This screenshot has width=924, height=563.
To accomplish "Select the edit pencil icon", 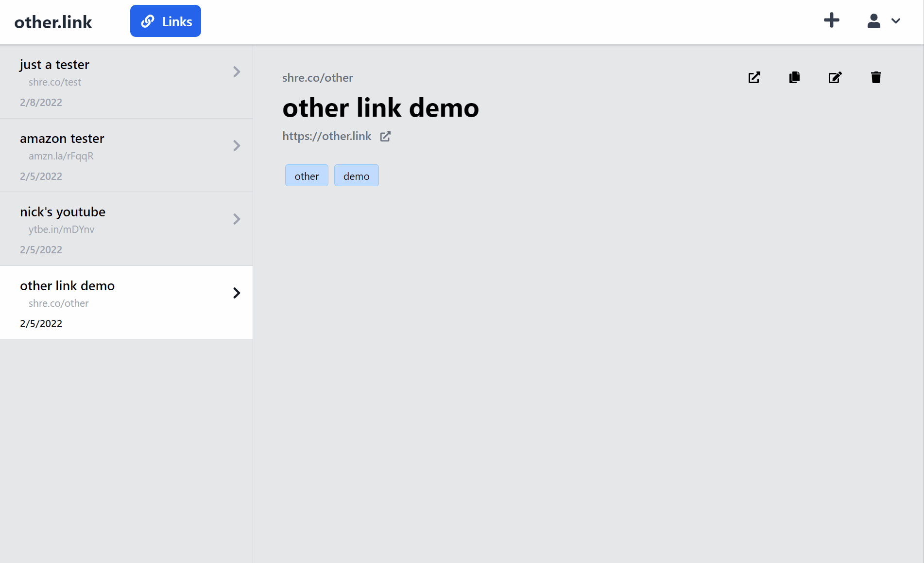I will 835,77.
